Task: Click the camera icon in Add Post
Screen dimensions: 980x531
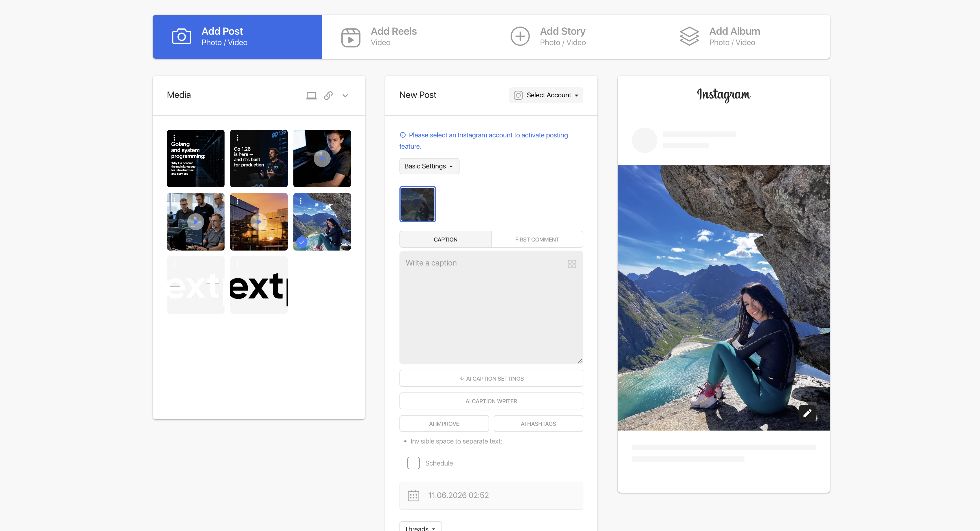Action: pyautogui.click(x=181, y=36)
